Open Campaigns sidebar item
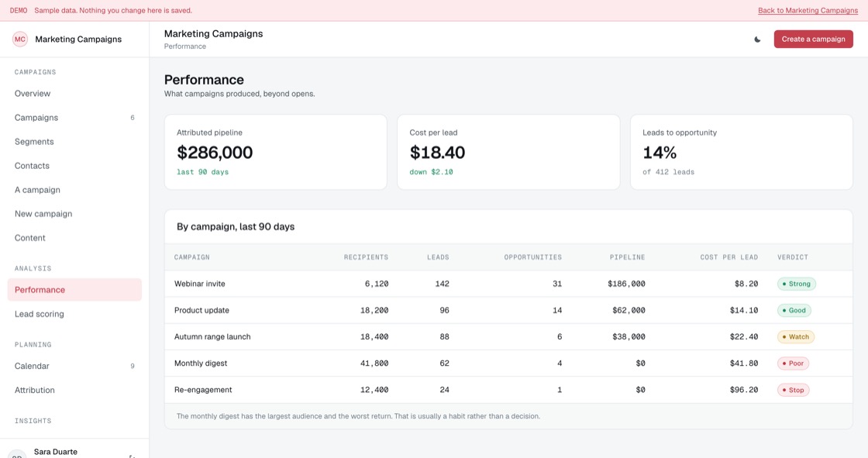The image size is (868, 458). click(x=74, y=118)
